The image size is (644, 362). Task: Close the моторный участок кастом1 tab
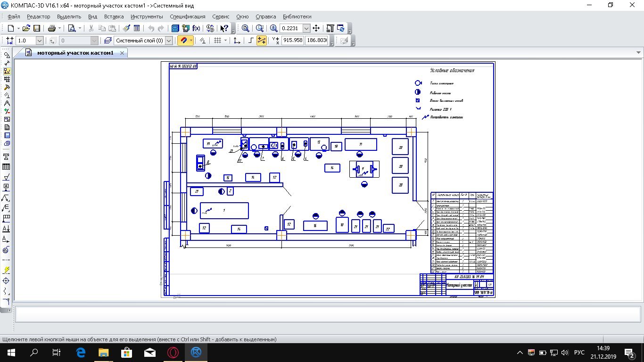[122, 53]
